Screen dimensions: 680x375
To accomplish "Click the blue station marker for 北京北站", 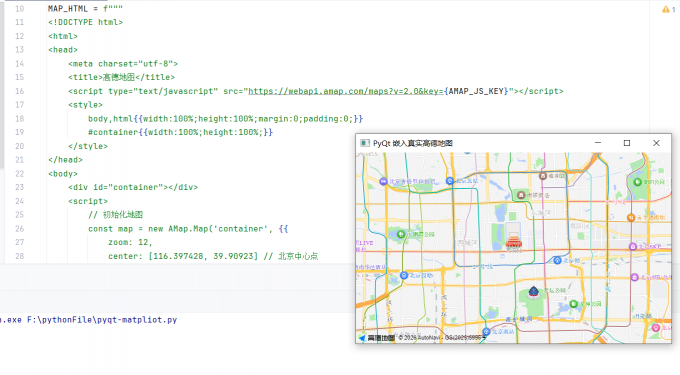I will 450,181.
